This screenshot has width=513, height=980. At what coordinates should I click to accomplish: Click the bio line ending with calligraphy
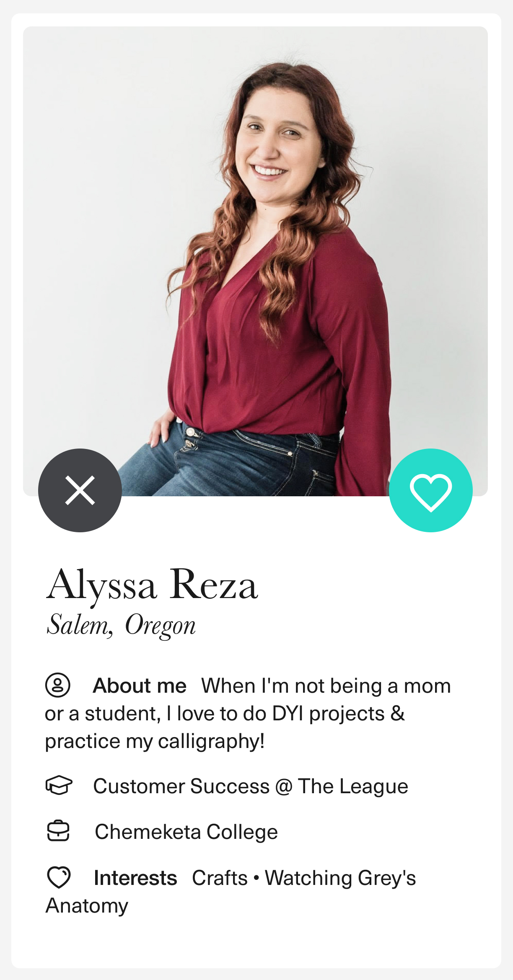155,741
